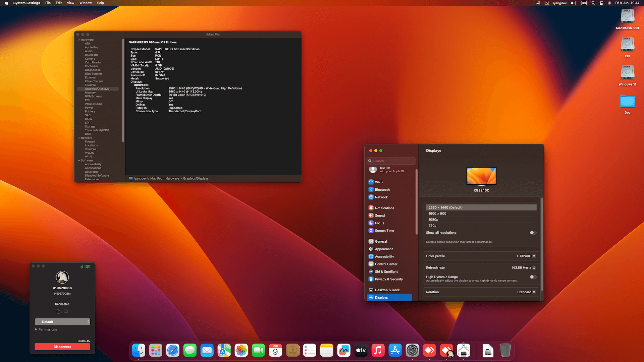Open the Color profile XG3240C dropdown
Screen dimensions: 644x362
tap(526, 256)
